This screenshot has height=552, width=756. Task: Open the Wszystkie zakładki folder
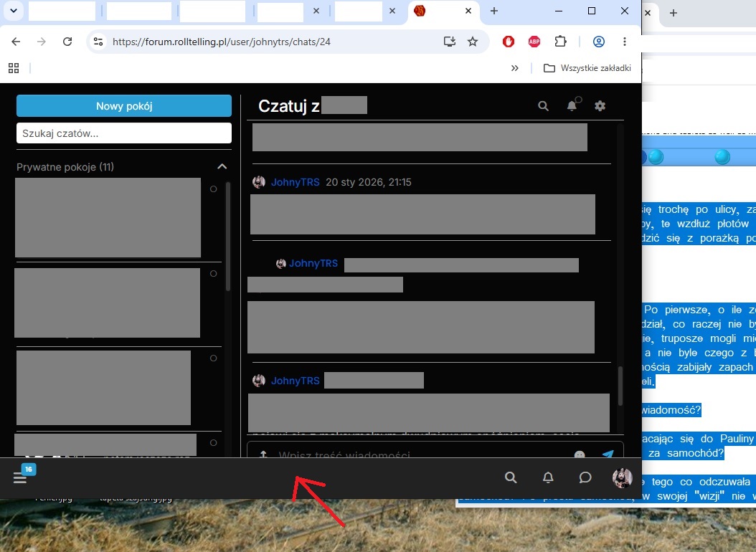tap(587, 68)
